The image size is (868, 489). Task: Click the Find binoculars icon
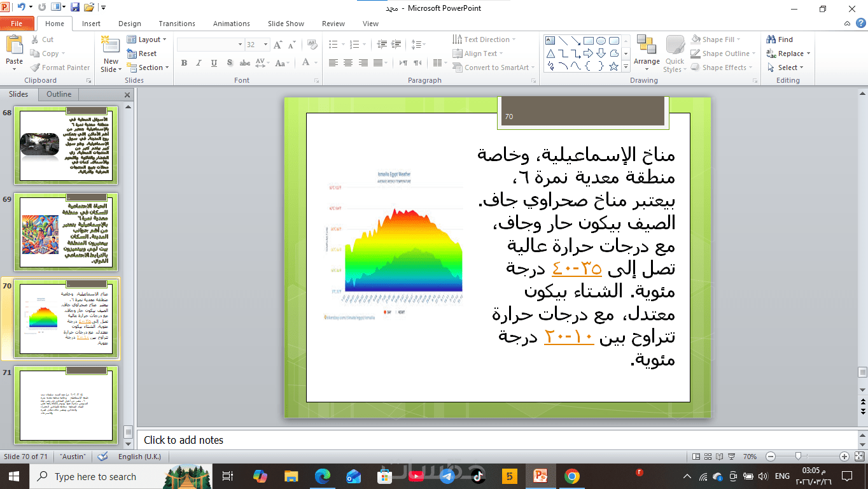[x=771, y=39]
